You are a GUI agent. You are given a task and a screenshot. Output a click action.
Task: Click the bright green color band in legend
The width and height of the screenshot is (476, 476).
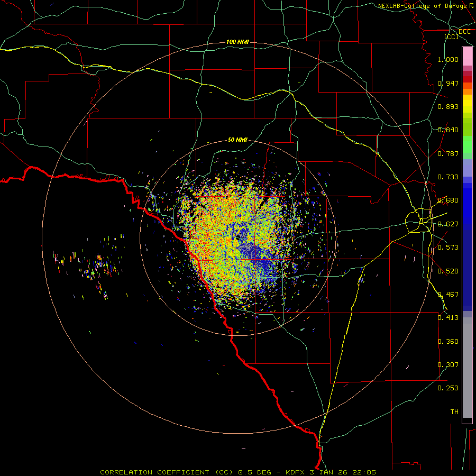(x=467, y=144)
